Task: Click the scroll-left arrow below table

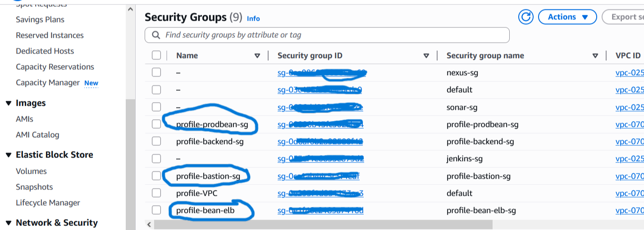Action: point(148,224)
